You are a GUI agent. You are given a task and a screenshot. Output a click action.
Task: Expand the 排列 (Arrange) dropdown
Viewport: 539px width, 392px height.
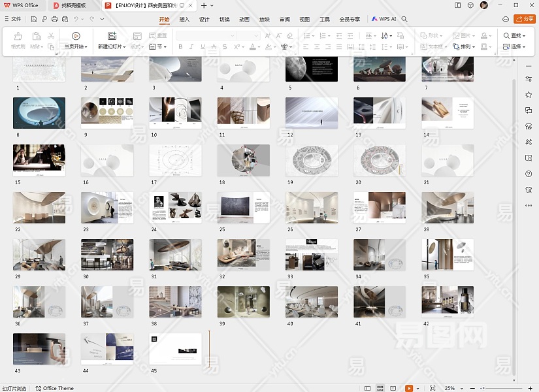[468, 47]
